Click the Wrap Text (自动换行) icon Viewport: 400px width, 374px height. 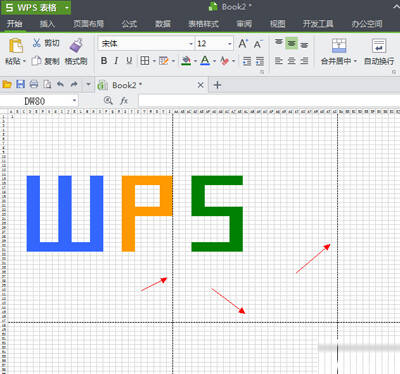379,46
